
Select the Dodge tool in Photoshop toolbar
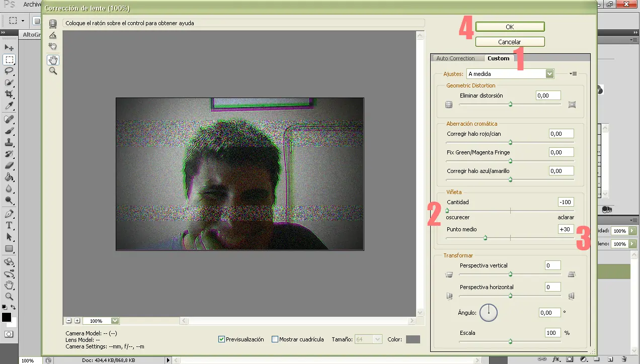pos(9,201)
